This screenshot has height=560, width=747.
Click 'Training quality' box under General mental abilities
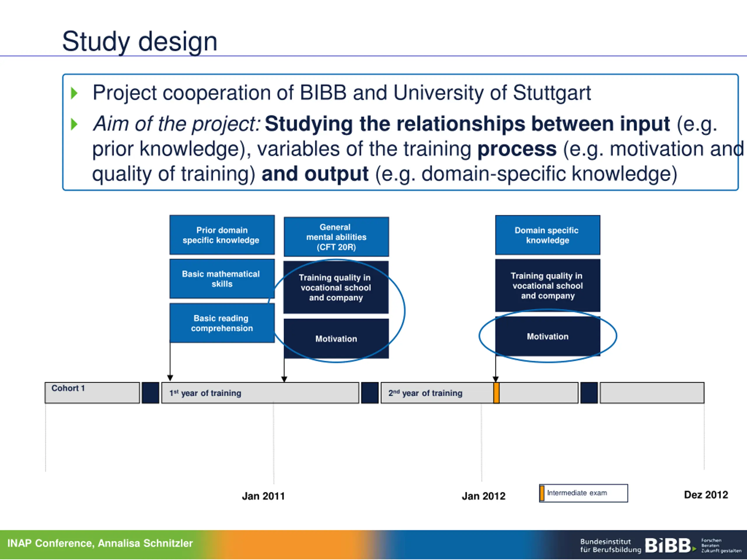point(336,287)
